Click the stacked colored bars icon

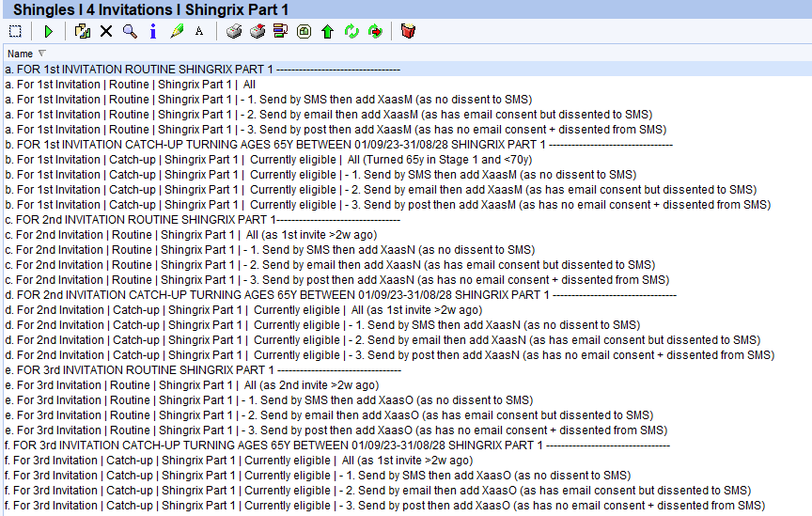pyautogui.click(x=281, y=32)
